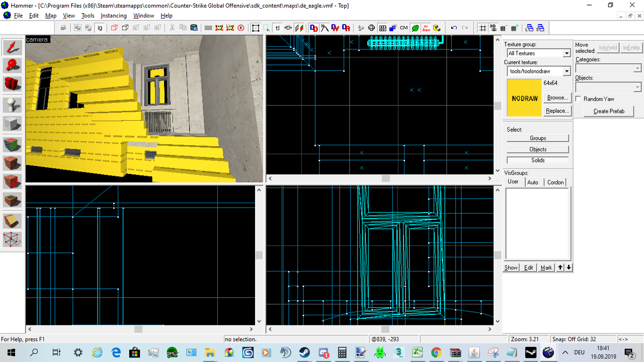Open the Current texture dropdown
This screenshot has height=362, width=644.
[567, 71]
